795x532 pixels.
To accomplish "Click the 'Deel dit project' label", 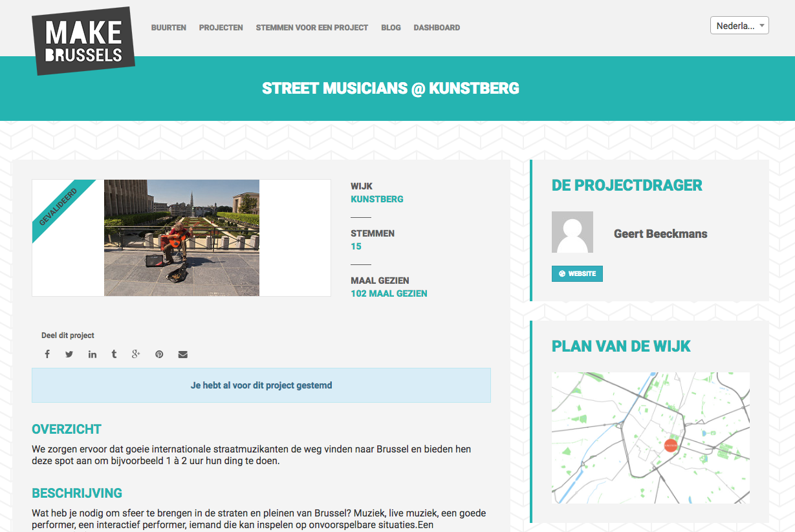I will click(68, 335).
